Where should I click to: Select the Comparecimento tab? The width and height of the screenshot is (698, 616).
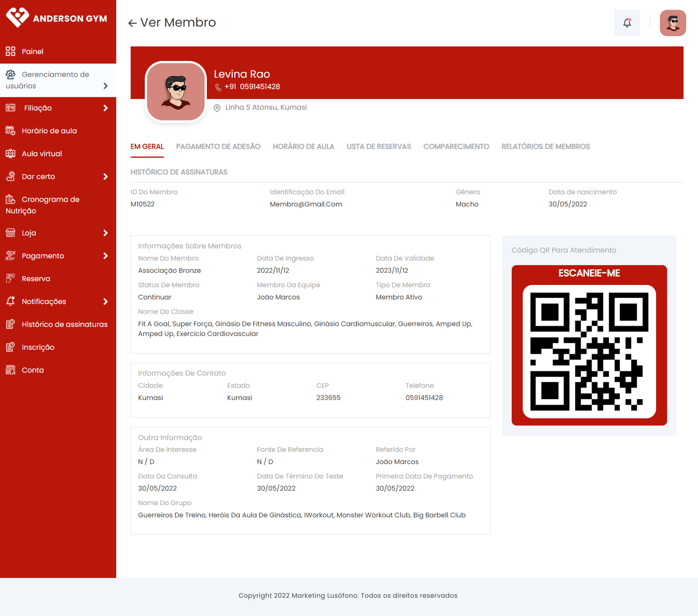click(x=456, y=147)
